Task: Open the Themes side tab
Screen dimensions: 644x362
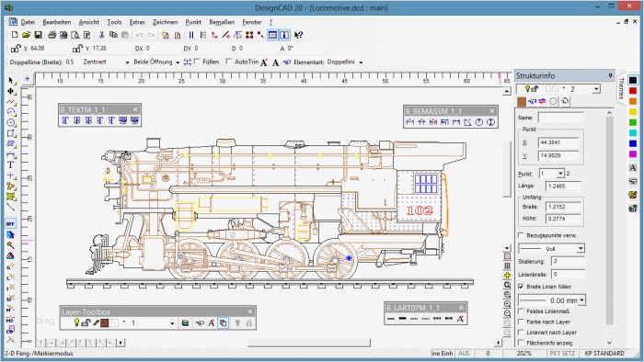Action: 621,87
